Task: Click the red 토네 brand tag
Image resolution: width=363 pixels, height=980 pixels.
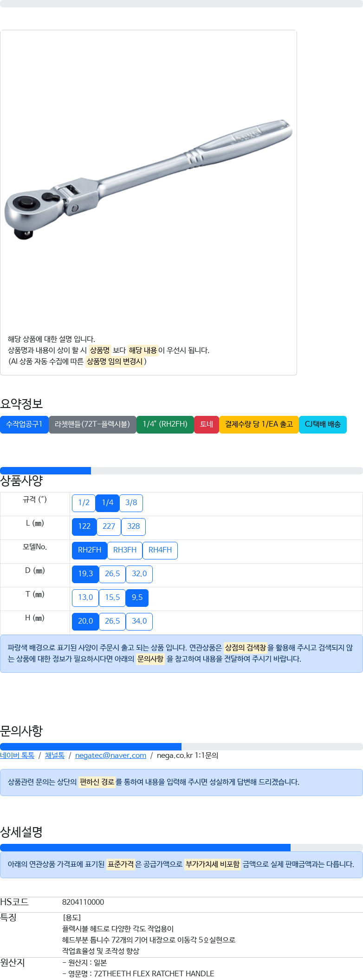Action: [x=207, y=424]
